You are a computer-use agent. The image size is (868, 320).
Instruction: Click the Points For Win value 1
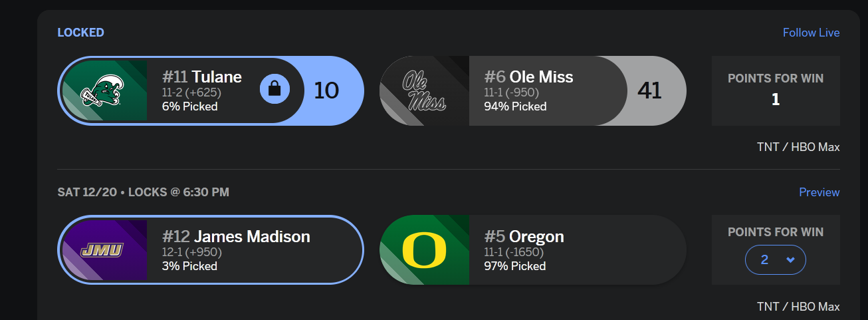point(776,99)
